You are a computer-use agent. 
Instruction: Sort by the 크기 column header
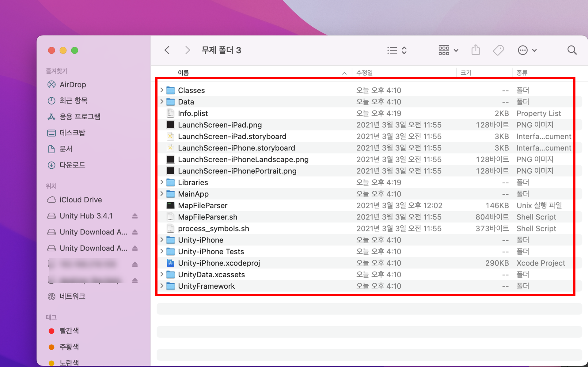coord(466,73)
